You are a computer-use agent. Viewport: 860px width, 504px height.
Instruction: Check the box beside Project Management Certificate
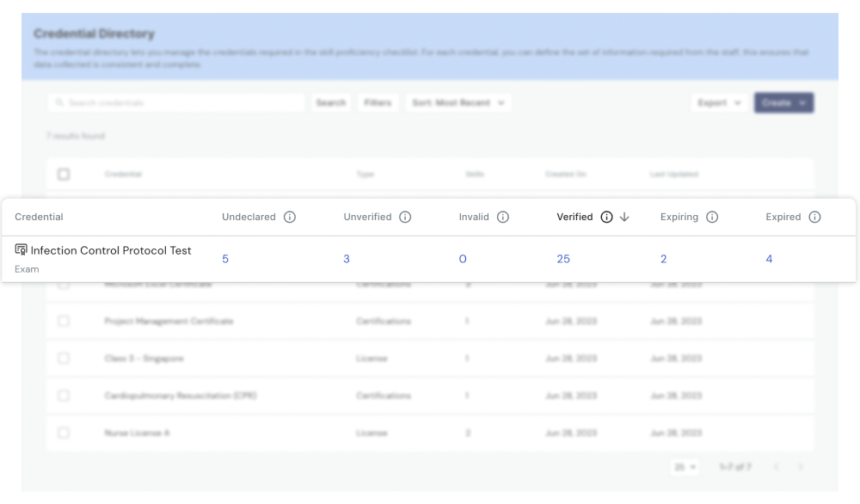click(x=64, y=321)
